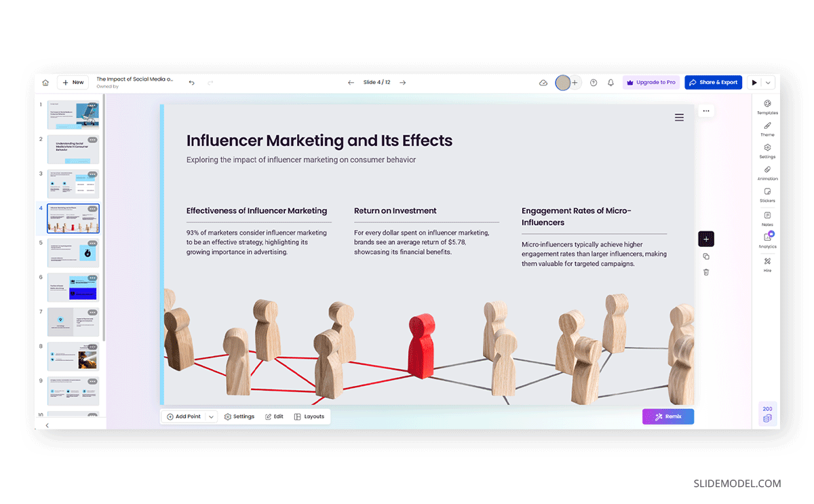Open the Stickers panel
The height and width of the screenshot is (504, 814).
coord(767,195)
